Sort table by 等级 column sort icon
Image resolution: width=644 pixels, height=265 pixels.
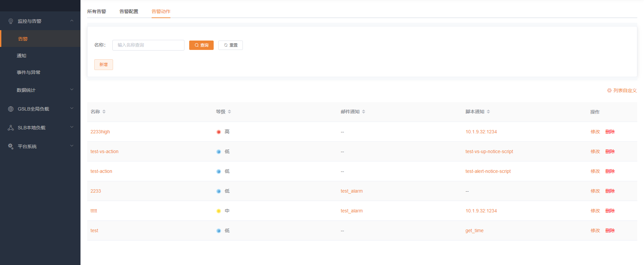[229, 112]
